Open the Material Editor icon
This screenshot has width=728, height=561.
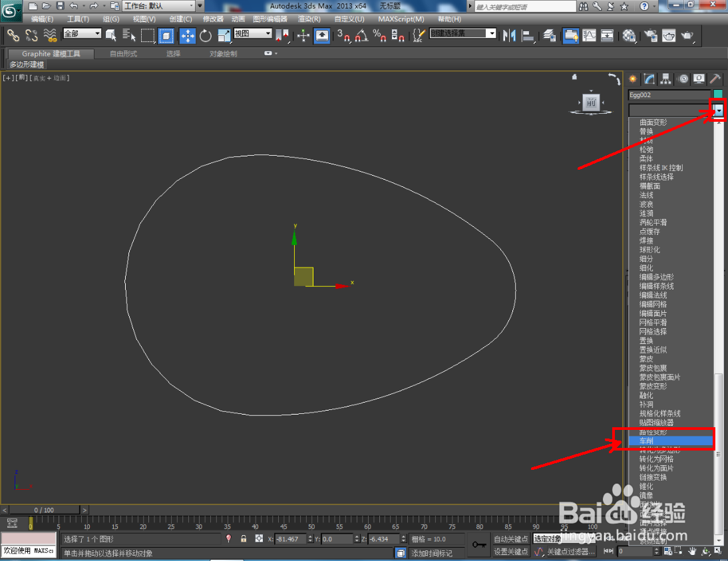point(629,35)
